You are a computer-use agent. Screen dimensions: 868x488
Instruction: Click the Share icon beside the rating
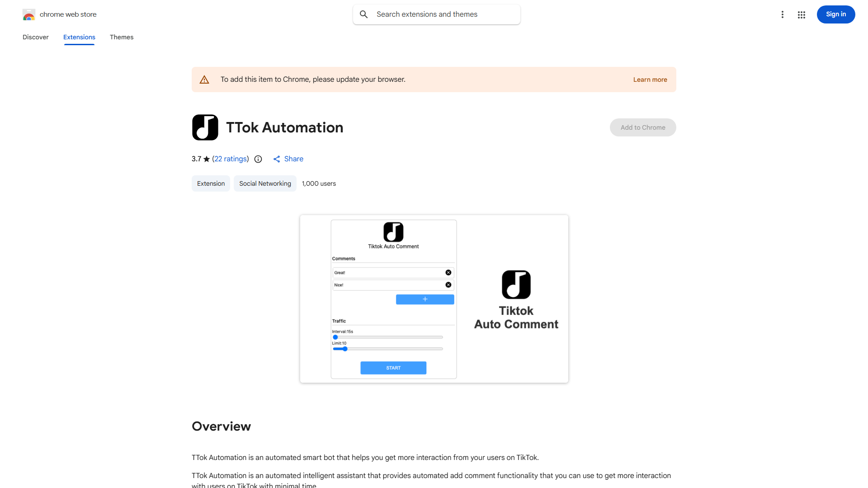(x=277, y=159)
